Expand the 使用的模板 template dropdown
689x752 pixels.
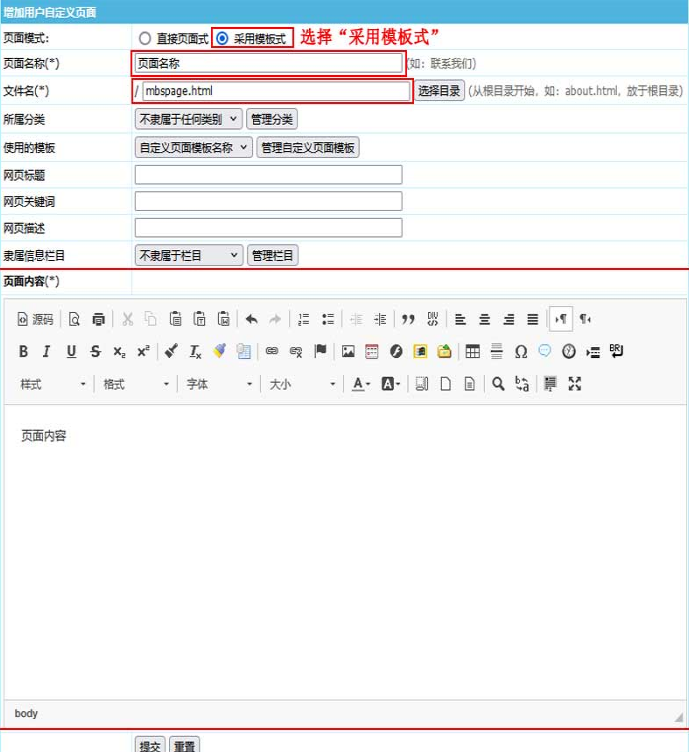tap(194, 148)
